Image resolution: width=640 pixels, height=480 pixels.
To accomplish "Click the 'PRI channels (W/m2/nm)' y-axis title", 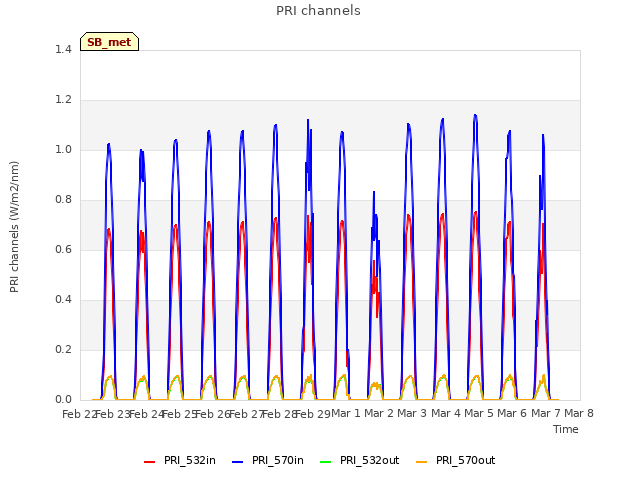I will (14, 227).
